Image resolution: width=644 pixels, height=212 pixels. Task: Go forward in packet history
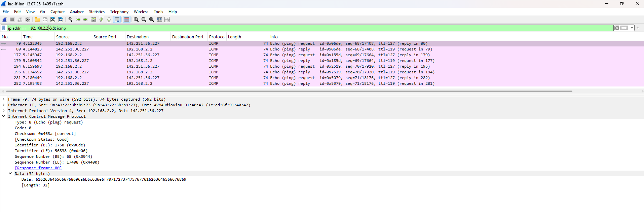tap(86, 20)
